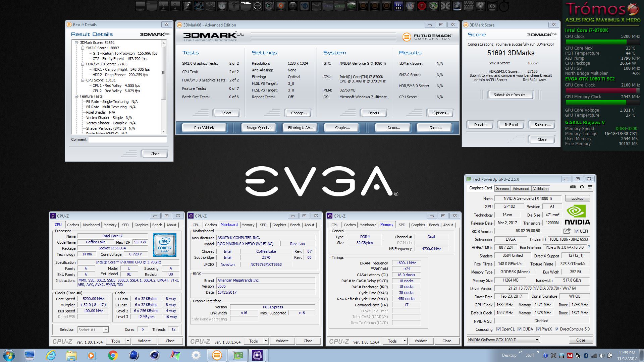
Task: Toggle DirectCompute 5.0 checkbox
Action: (557, 329)
